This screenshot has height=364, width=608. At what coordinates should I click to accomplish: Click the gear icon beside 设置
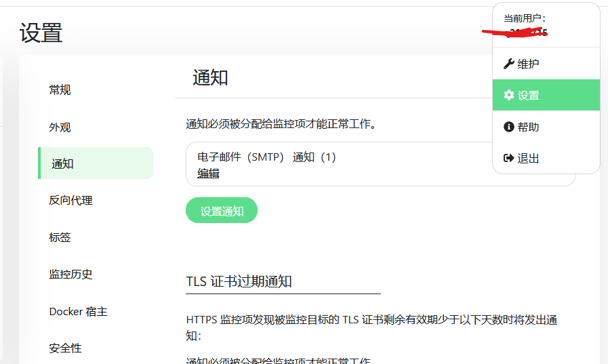pos(509,96)
